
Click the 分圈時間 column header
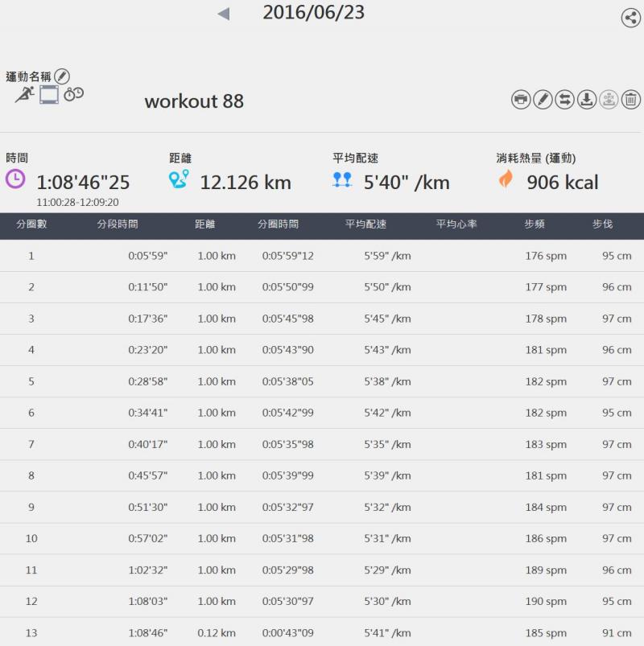pyautogui.click(x=279, y=224)
